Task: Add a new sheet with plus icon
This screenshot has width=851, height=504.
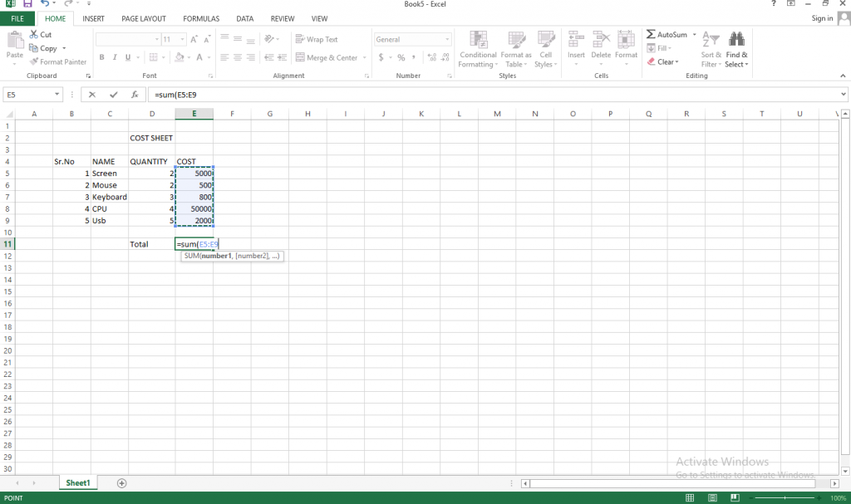Action: (x=122, y=482)
